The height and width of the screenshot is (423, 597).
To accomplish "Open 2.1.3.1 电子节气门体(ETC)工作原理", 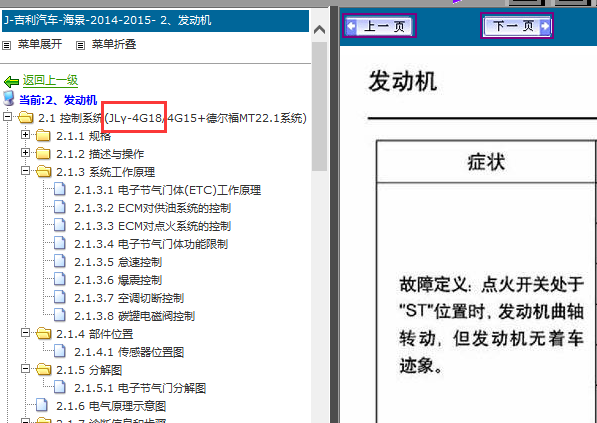I will coord(168,190).
